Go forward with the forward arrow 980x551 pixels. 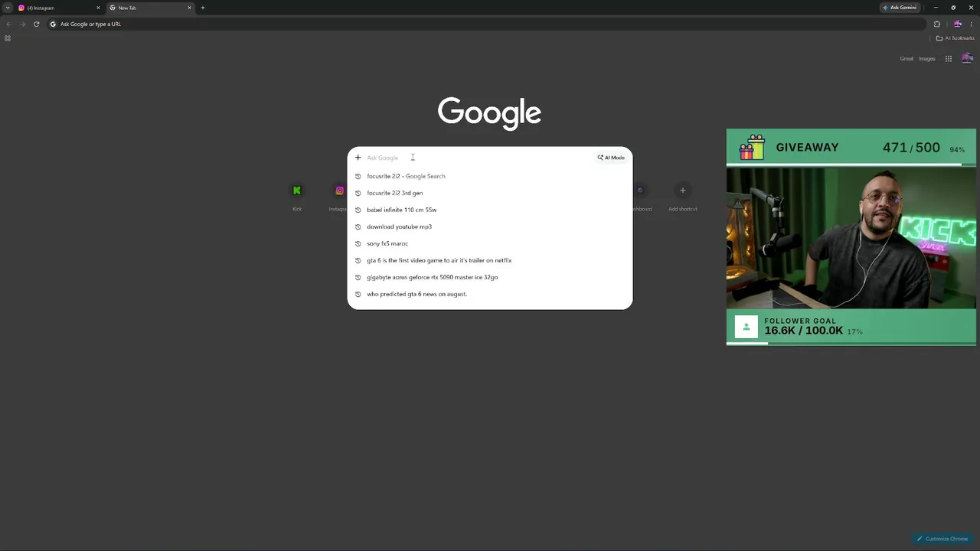(x=22, y=24)
